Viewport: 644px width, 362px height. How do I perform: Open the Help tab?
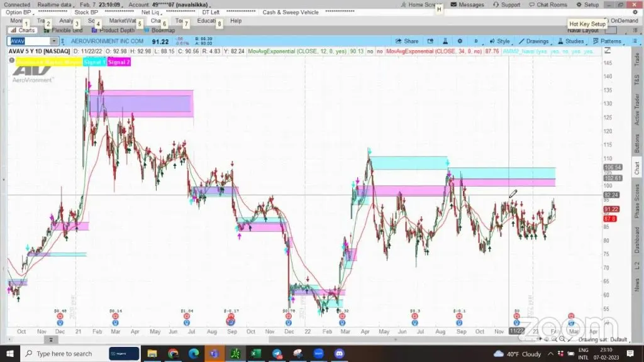click(236, 21)
